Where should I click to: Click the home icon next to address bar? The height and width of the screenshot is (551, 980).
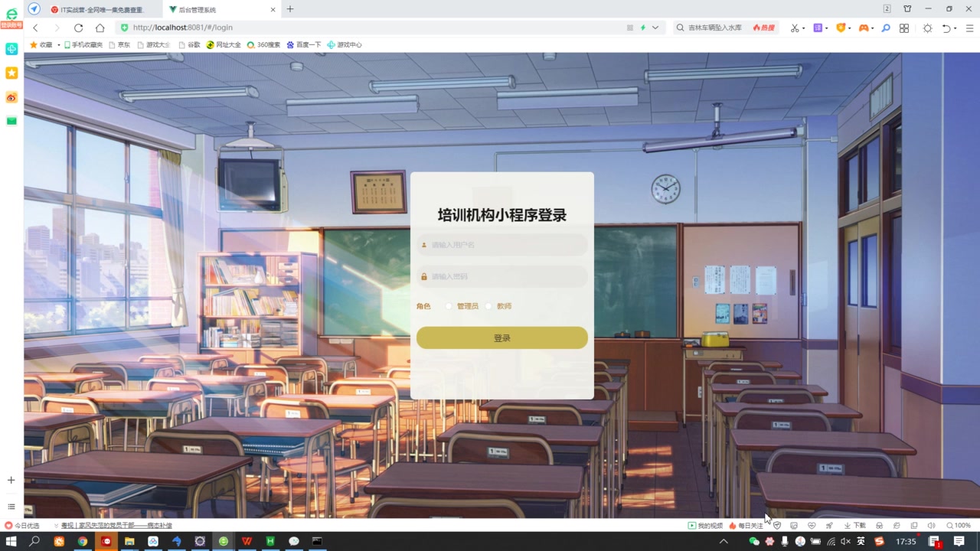point(100,28)
